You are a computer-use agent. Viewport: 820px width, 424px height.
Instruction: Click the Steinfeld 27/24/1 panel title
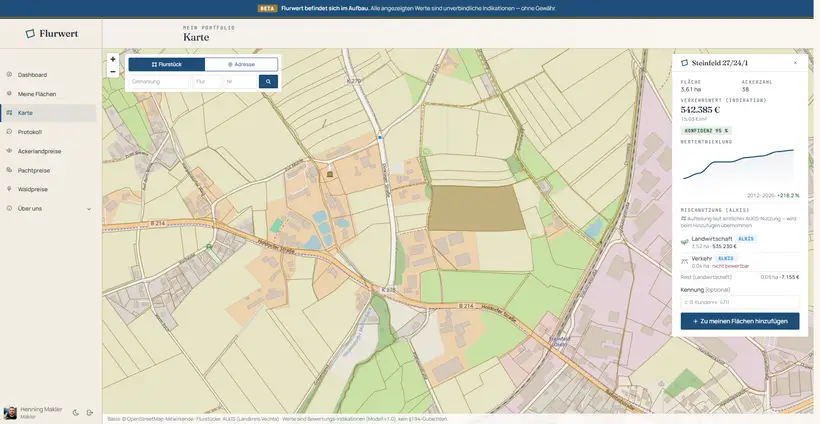(x=720, y=63)
